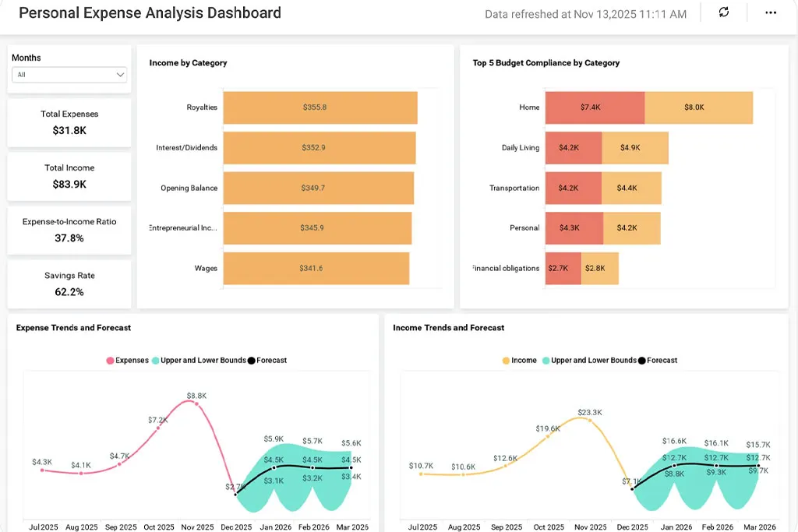Click the $19.6K data label on income line
The image size is (798, 532).
[x=548, y=428]
